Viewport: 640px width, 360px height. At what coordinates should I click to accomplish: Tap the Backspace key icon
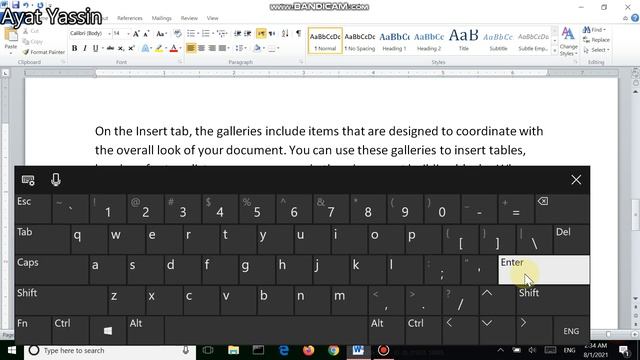[562, 209]
